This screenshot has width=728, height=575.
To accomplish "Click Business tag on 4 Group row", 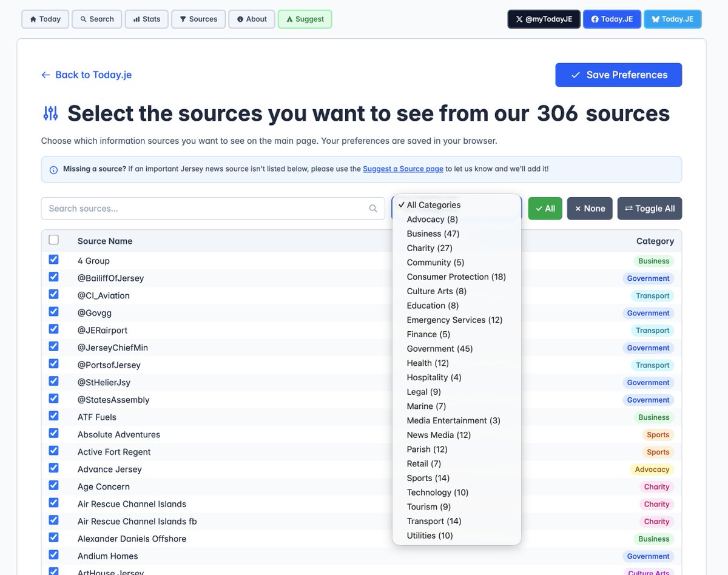I will click(654, 261).
